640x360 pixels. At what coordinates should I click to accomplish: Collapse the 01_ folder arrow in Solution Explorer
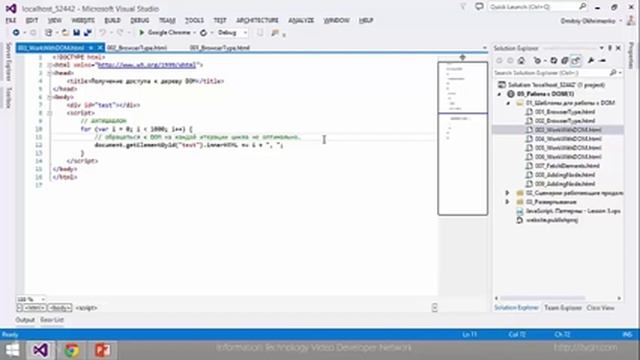[x=509, y=103]
